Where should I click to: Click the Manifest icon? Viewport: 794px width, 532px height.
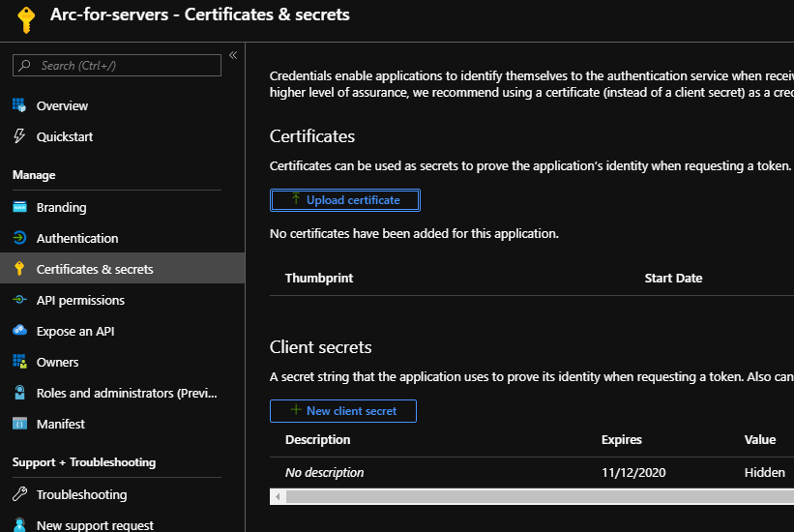(19, 424)
